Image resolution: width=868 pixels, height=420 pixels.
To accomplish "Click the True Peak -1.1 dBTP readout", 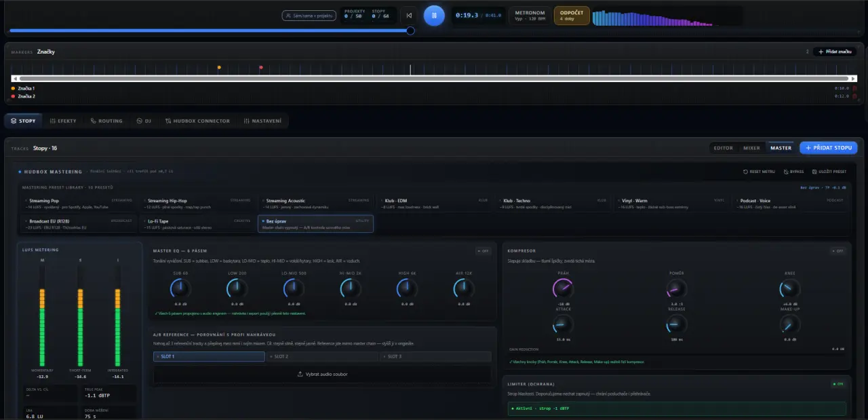I will pos(110,394).
